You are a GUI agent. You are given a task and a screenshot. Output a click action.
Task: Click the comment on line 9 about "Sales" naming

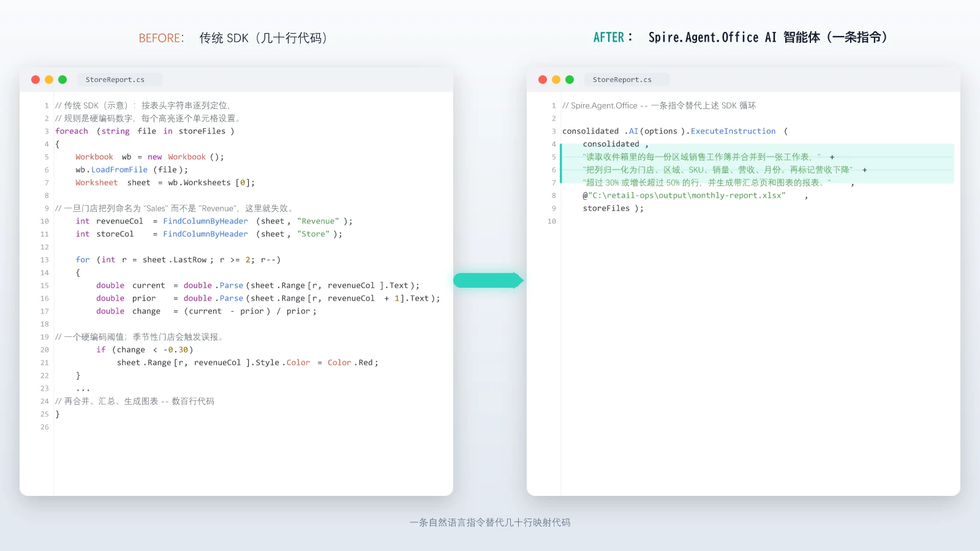[174, 208]
